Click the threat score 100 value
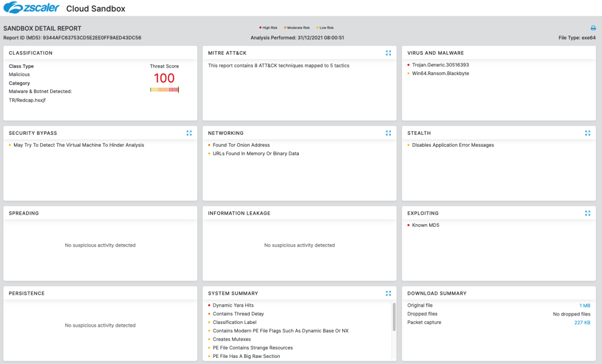This screenshot has width=602, height=364. point(164,78)
